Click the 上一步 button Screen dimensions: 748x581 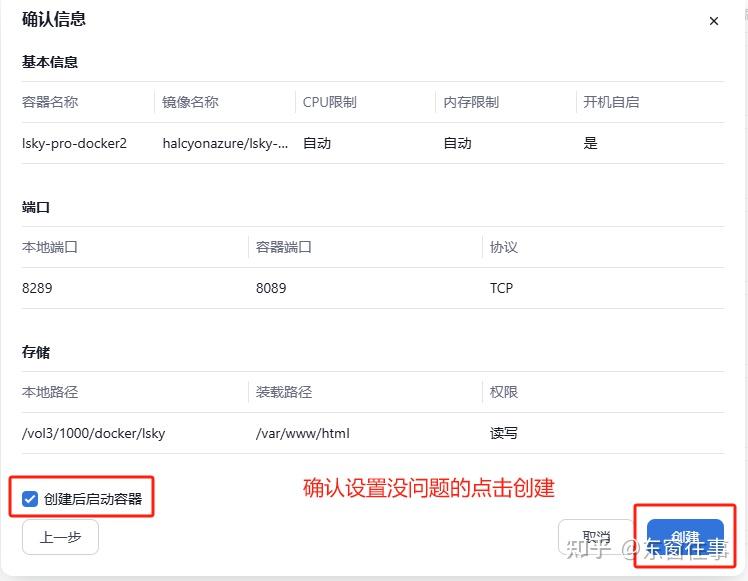pos(60,537)
